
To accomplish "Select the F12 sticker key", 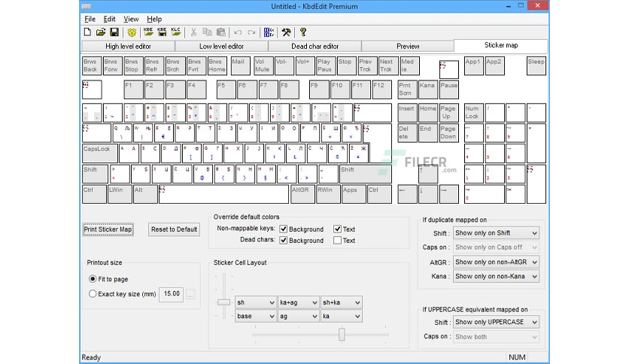I will [381, 89].
